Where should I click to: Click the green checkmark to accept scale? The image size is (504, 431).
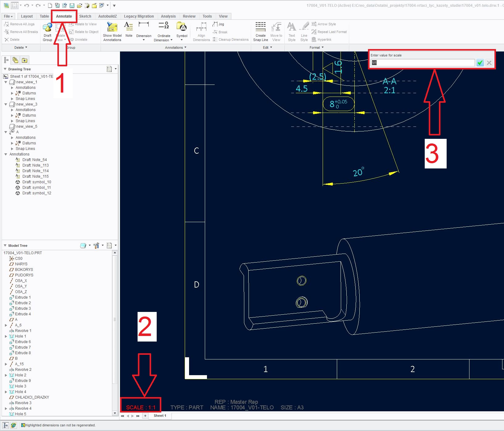(x=480, y=63)
